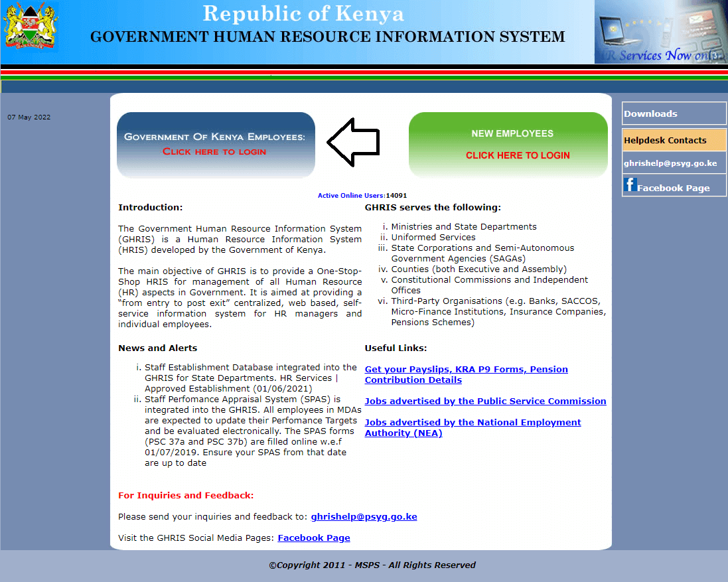Click the paragraph starting The main objective of GHRIS
The image size is (728, 582).
240,297
